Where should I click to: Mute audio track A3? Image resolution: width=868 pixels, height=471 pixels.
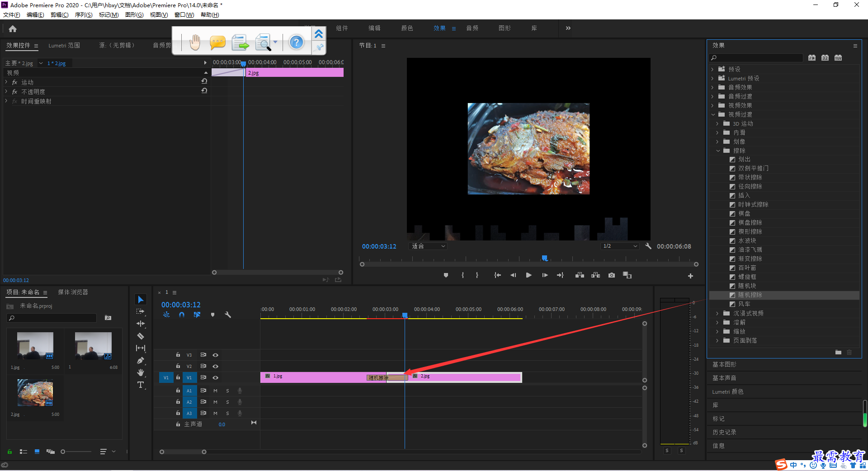pyautogui.click(x=215, y=413)
